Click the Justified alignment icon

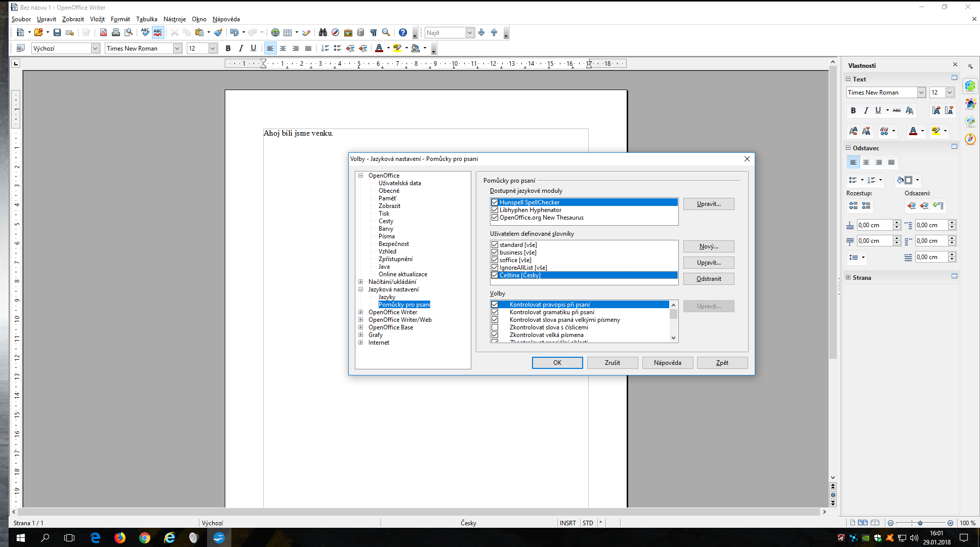(308, 48)
